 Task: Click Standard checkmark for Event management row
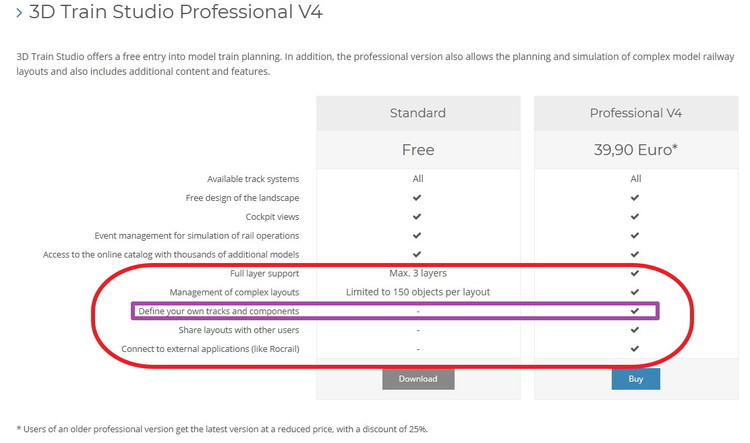[x=417, y=235]
